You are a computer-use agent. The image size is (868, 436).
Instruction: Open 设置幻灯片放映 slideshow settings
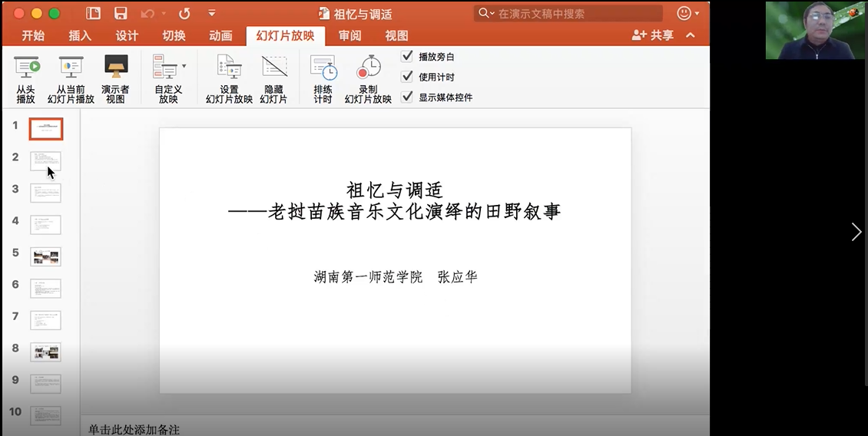[x=229, y=68]
